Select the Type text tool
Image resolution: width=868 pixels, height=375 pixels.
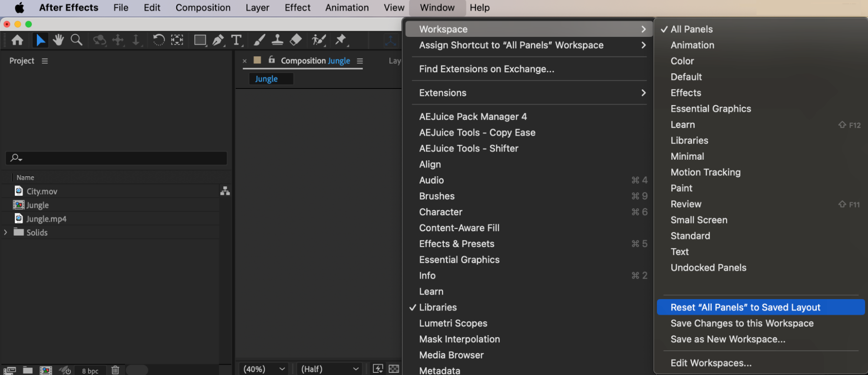point(237,40)
